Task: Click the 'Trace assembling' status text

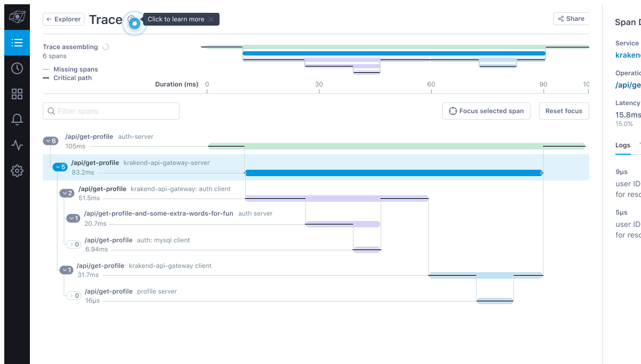Action: [x=71, y=47]
